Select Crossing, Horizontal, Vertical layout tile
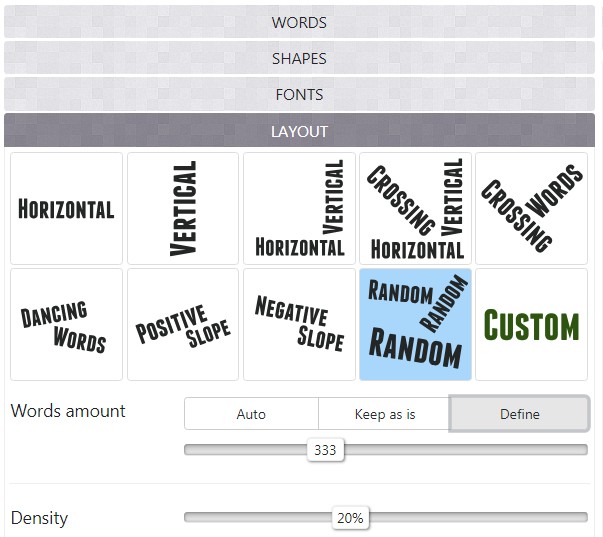 click(415, 208)
